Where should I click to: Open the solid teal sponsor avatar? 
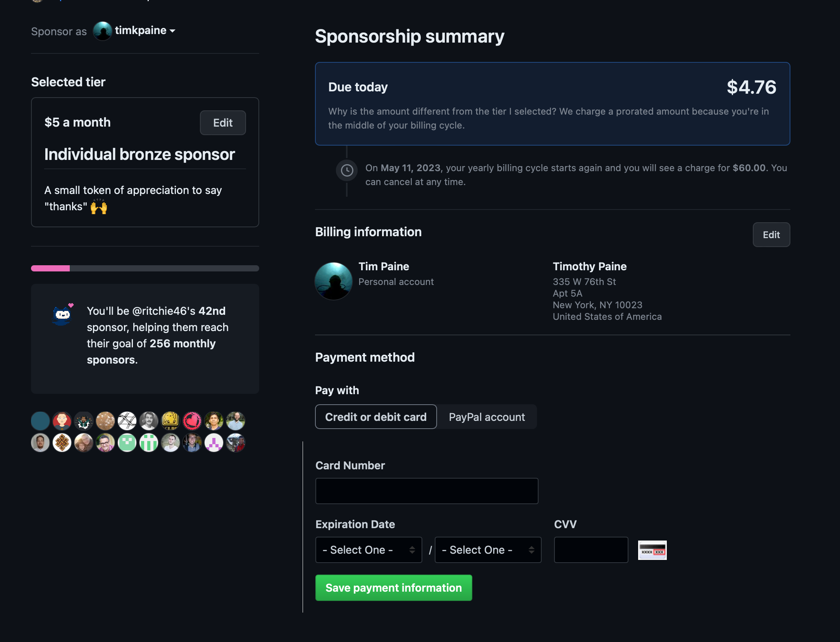coord(40,421)
